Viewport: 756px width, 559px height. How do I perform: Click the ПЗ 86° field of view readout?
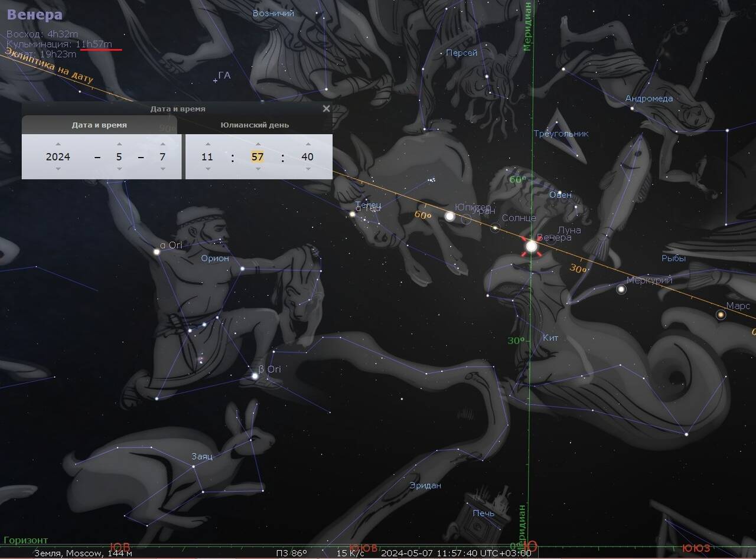click(x=292, y=553)
